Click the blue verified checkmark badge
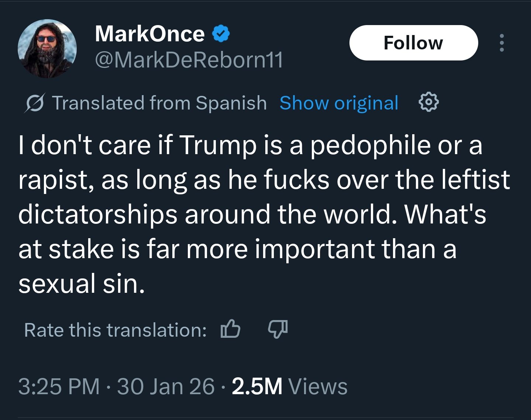The height and width of the screenshot is (420, 531). tap(221, 34)
